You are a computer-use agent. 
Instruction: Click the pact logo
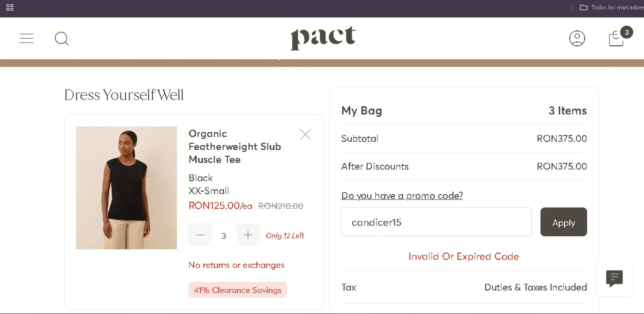[x=323, y=38]
